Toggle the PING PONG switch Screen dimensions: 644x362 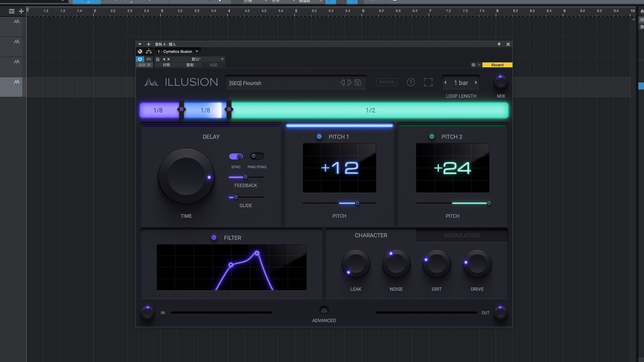coord(257,156)
